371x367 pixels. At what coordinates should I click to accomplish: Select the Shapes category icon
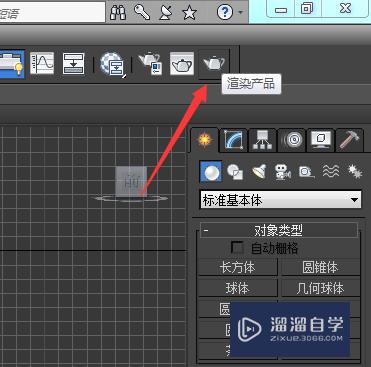pos(235,172)
